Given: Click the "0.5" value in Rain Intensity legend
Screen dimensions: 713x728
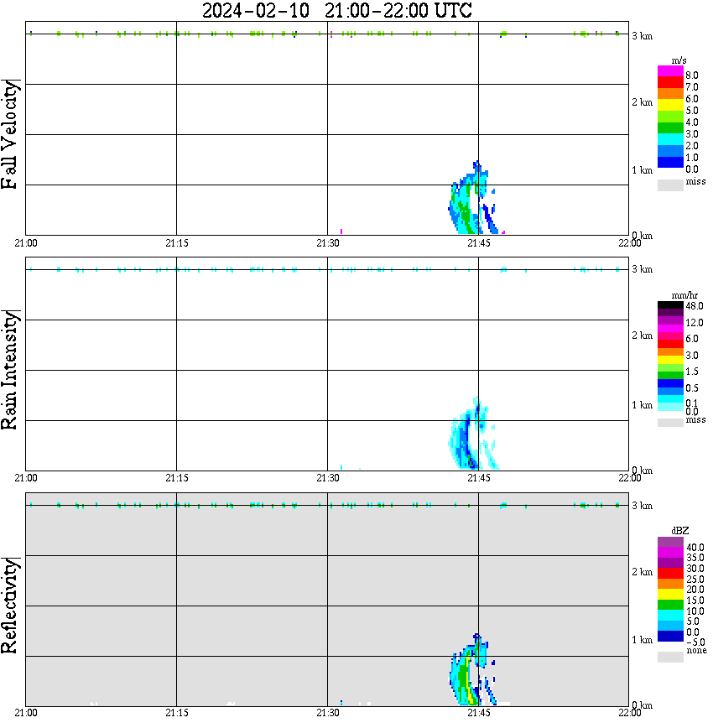Looking at the screenshot, I should 692,387.
